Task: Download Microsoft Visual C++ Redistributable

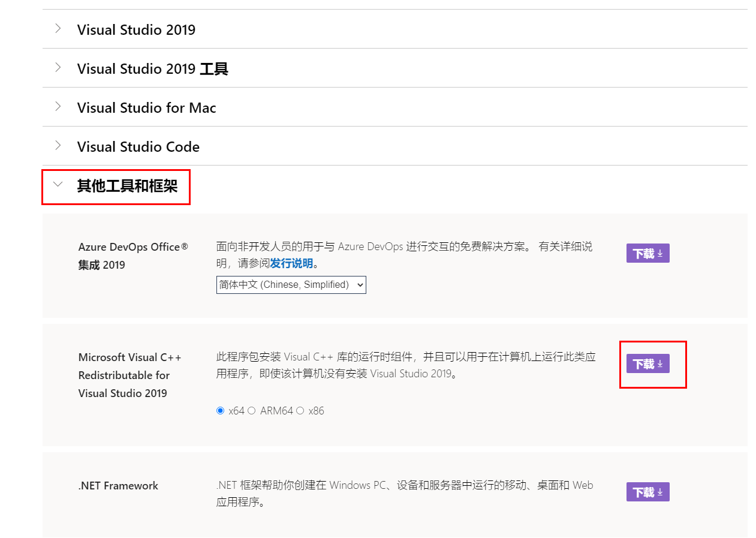Action: (647, 363)
